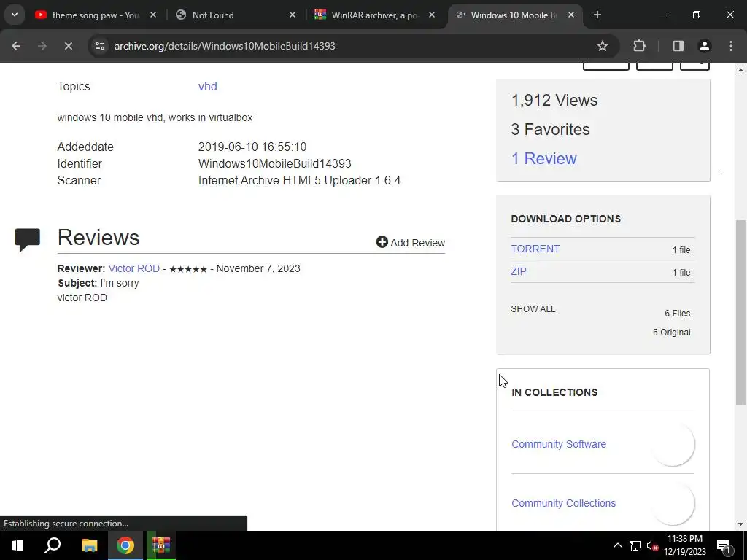This screenshot has width=747, height=560.
Task: Open Chrome three-dot menu
Action: tap(731, 46)
